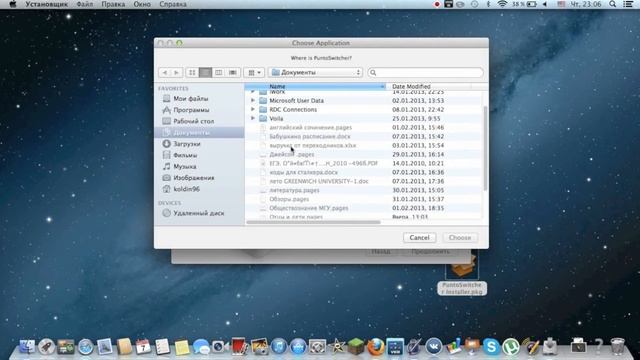The width and height of the screenshot is (640, 360).
Task: Open Safari compass icon in dock
Action: click(x=86, y=347)
